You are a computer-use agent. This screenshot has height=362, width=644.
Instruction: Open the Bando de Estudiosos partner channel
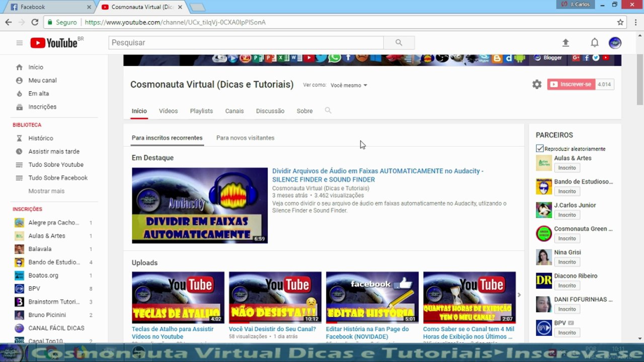click(584, 182)
